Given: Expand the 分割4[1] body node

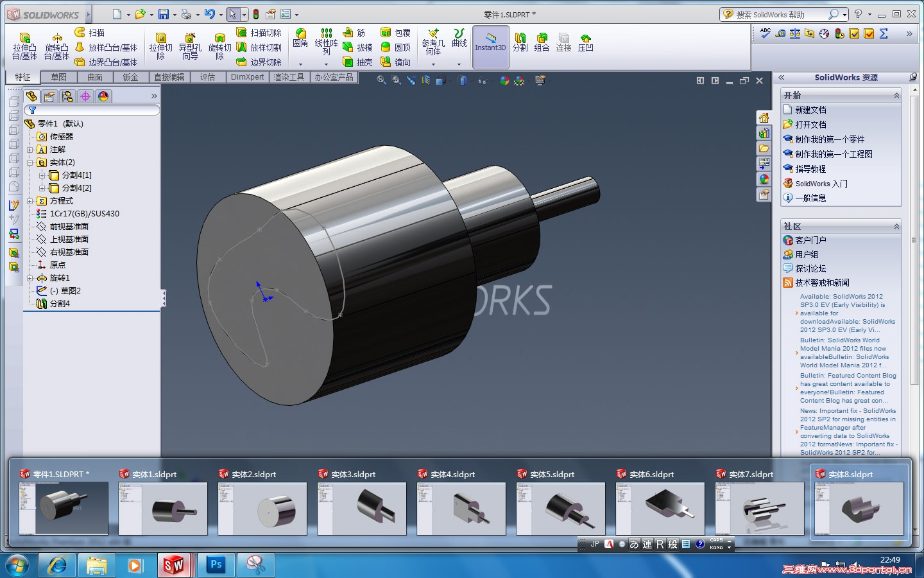Looking at the screenshot, I should pos(42,175).
